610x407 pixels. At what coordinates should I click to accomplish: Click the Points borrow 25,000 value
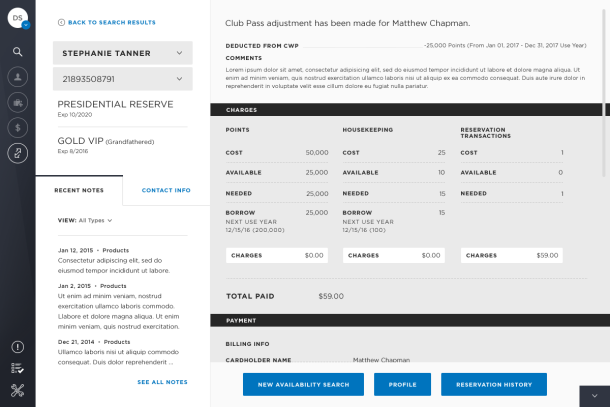click(x=317, y=212)
